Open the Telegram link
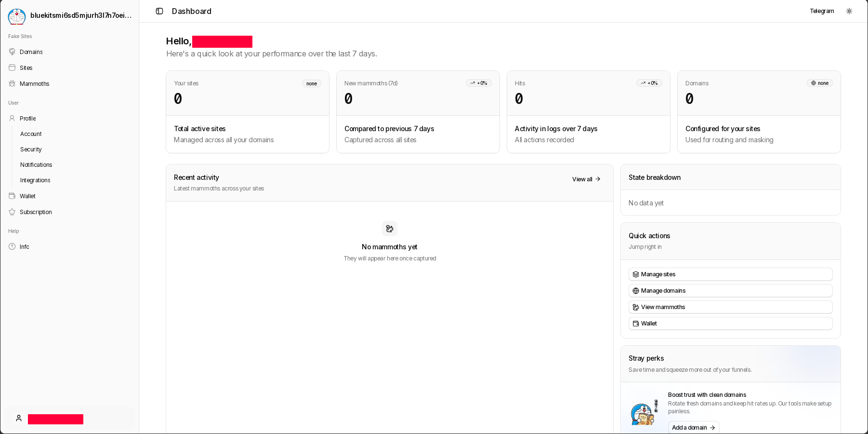Viewport: 868px width, 434px height. [822, 11]
